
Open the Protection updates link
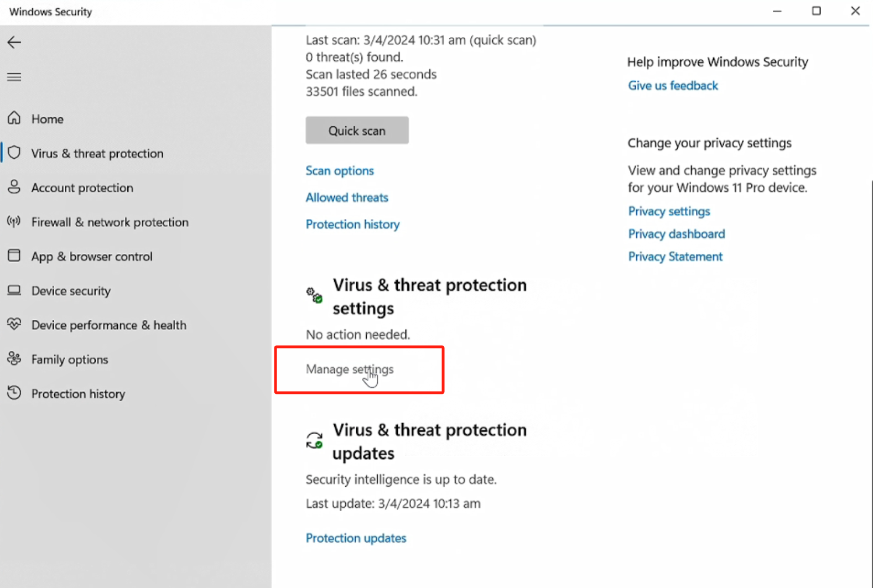click(356, 538)
